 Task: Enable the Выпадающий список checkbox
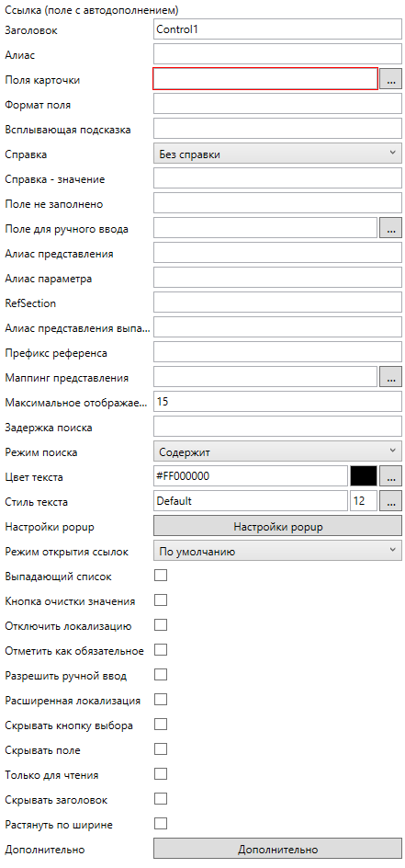point(160,576)
